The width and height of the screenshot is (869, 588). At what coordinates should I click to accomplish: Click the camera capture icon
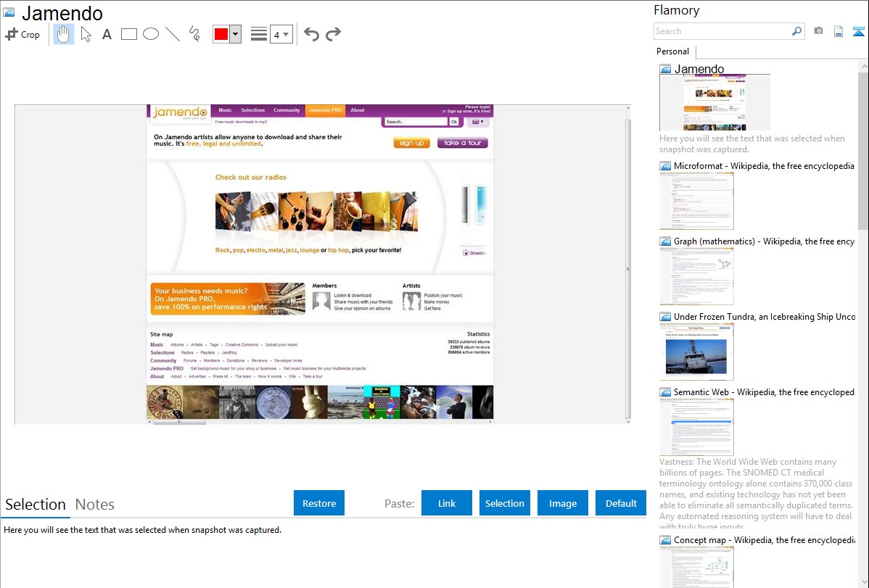coord(818,31)
